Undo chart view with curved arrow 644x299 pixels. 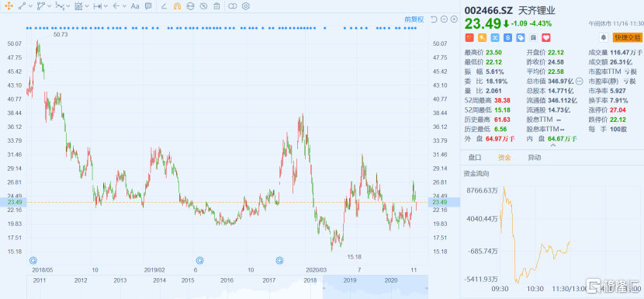tap(434, 19)
